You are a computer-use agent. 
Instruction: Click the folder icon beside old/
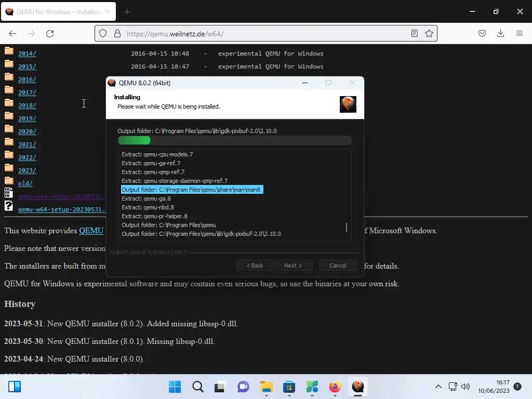(x=9, y=181)
